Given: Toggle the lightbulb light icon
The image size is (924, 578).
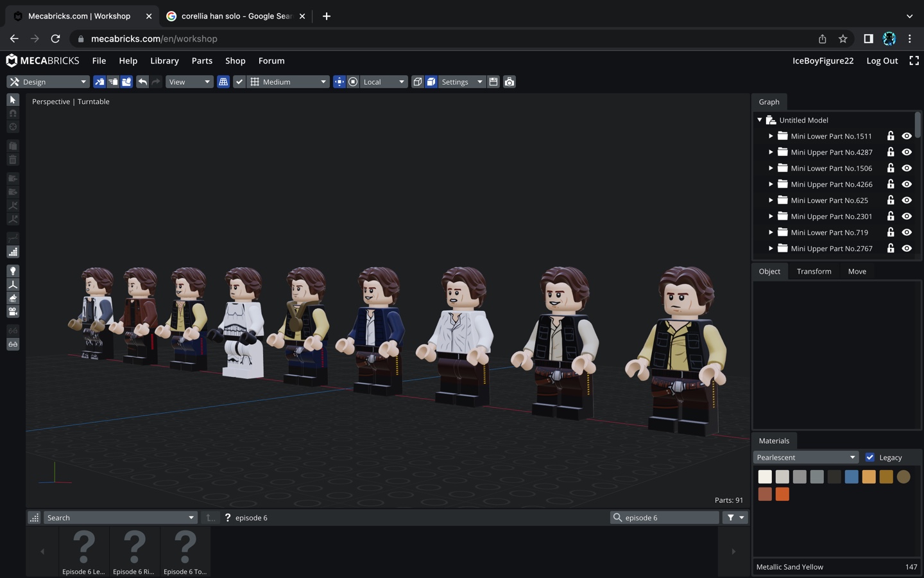Looking at the screenshot, I should (x=13, y=271).
